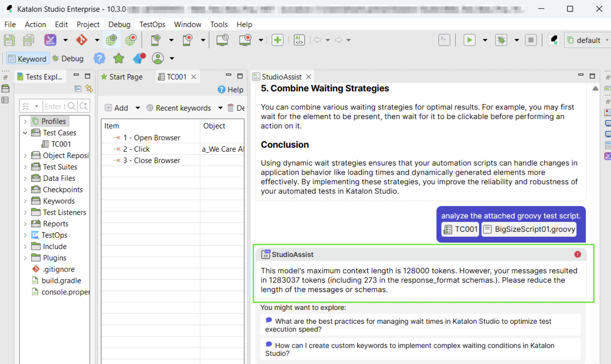Expand the Profiles folder
611x364 pixels.
coord(25,121)
